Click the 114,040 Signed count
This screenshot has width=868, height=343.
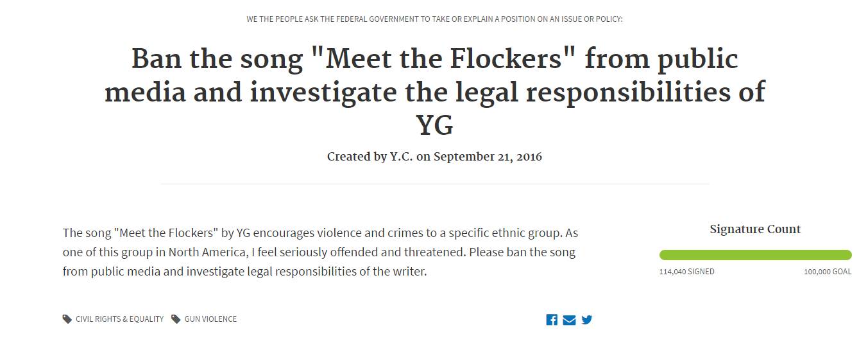click(x=686, y=272)
